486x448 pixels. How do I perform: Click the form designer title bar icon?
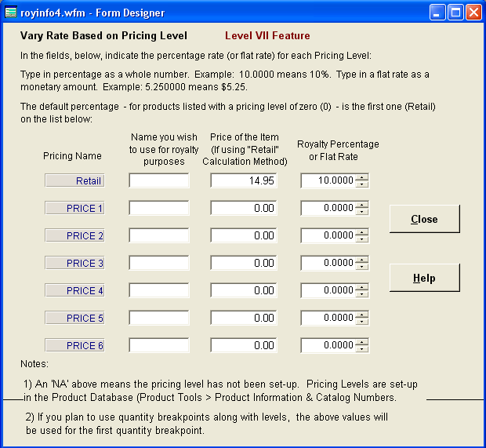[x=11, y=12]
